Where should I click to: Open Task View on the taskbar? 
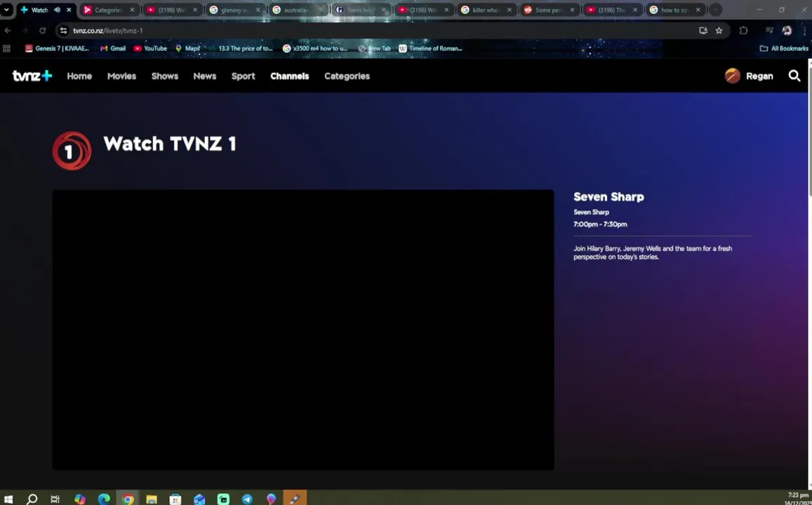55,499
